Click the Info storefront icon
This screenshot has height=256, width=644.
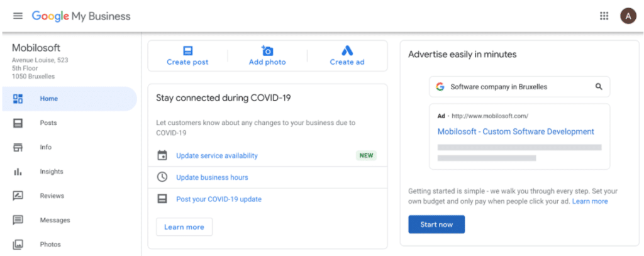coord(18,147)
